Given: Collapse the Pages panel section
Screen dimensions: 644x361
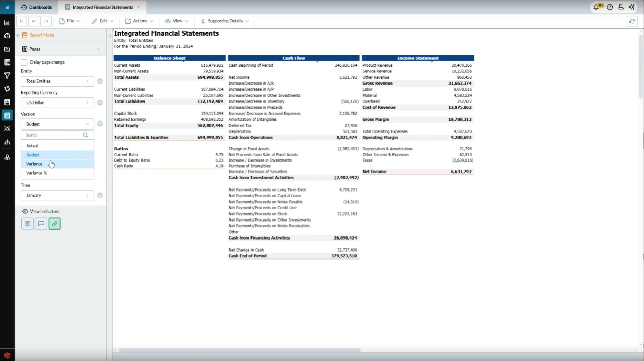Looking at the screenshot, I should tap(98, 49).
